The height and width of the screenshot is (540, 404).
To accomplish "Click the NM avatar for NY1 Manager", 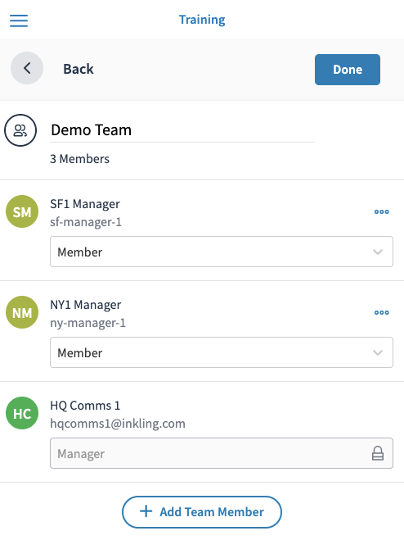I will click(x=22, y=312).
